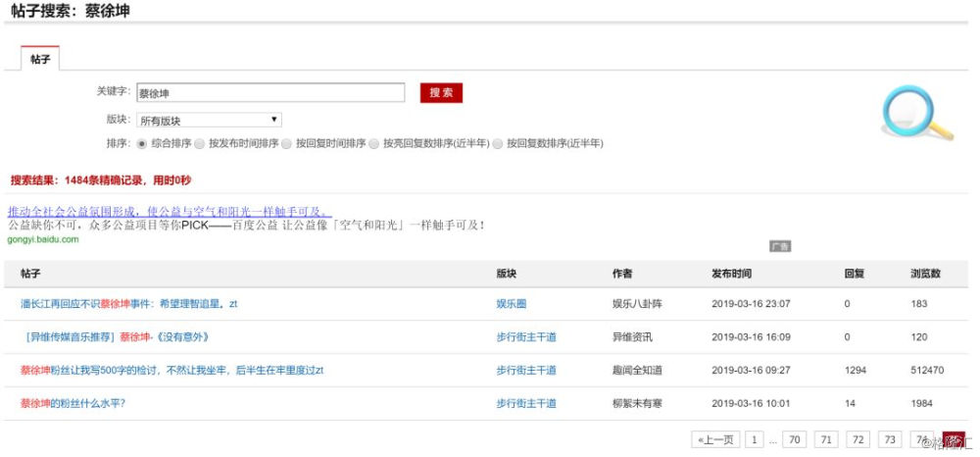Click the keyword input field containing 蔡徐坤
The height and width of the screenshot is (457, 980).
(x=269, y=93)
